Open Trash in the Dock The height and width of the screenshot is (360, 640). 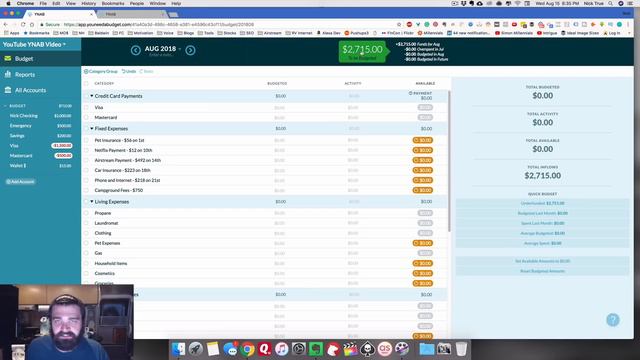pos(461,349)
